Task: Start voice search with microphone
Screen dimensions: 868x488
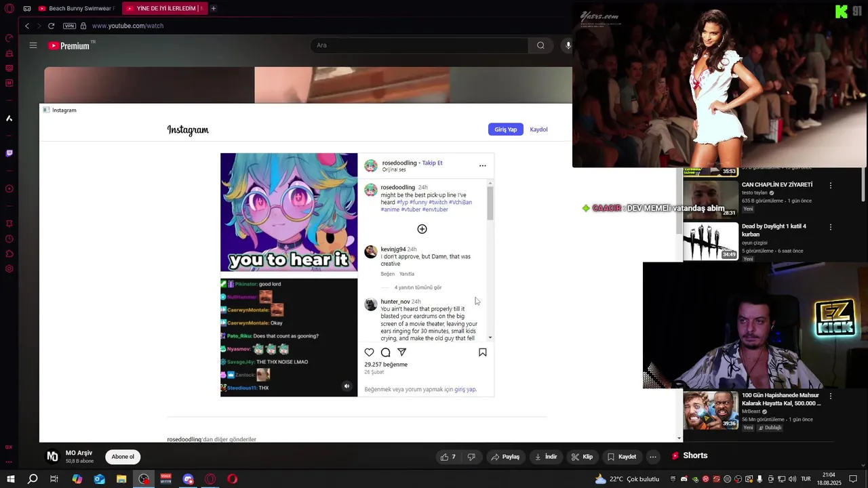Action: (568, 45)
